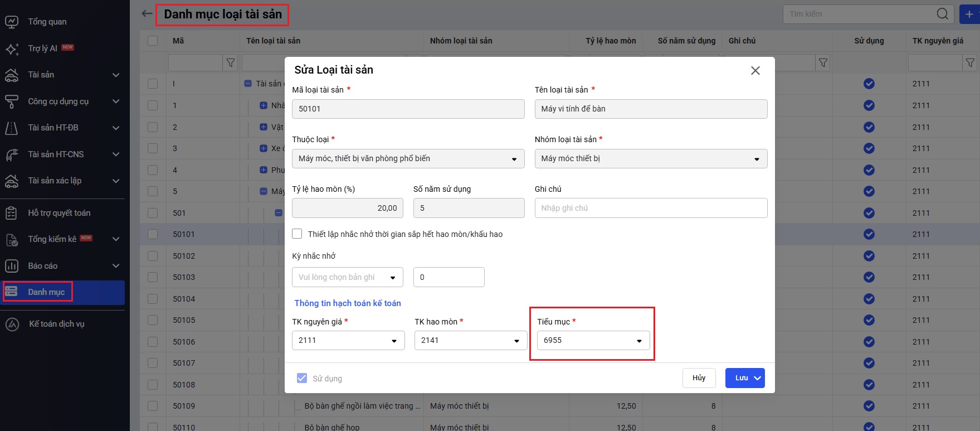Click the Ghi chú note input field

(x=650, y=208)
